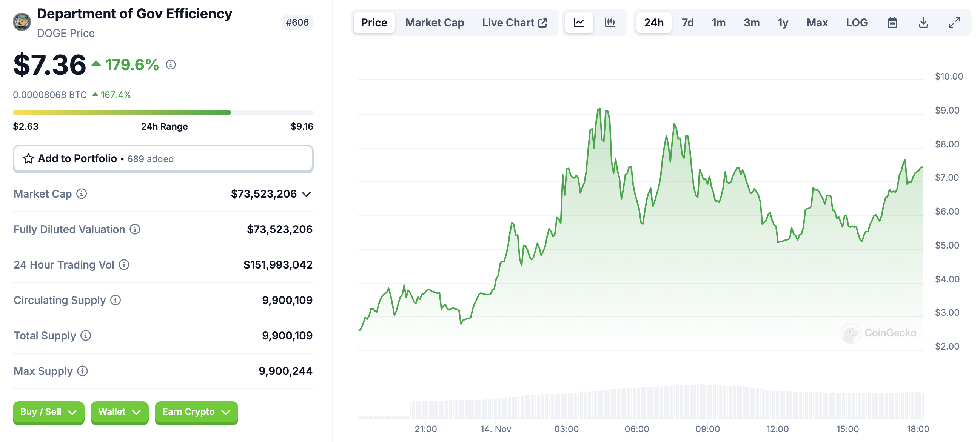Expand chart to fullscreen
980x442 pixels.
click(954, 23)
